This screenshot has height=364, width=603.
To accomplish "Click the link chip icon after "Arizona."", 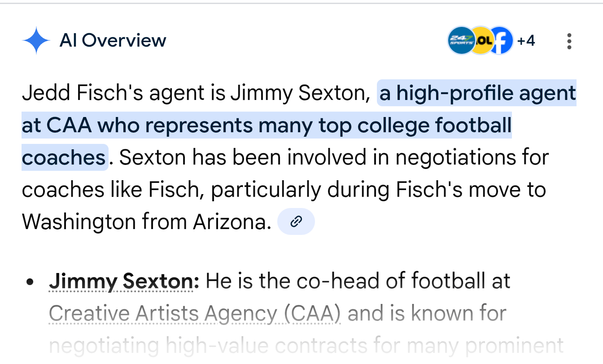I will pos(296,221).
